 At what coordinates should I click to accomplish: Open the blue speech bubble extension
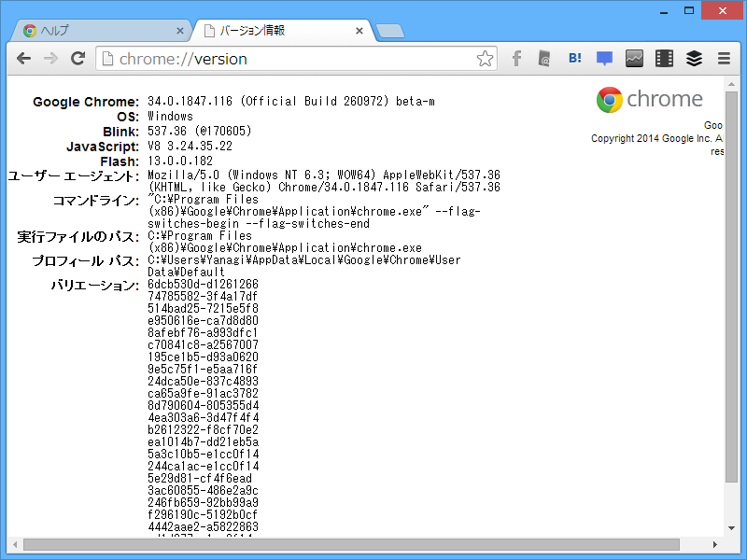coord(604,58)
